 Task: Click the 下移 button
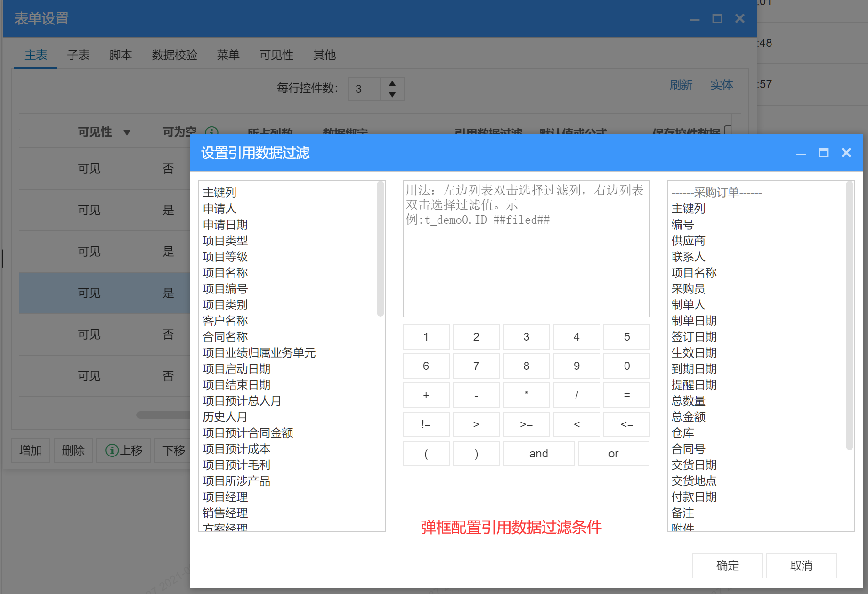click(x=173, y=450)
